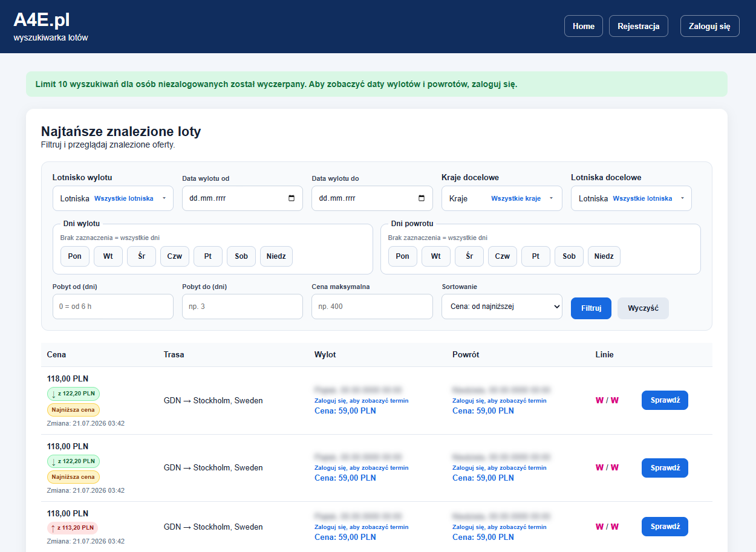
Task: Toggle Sob in Dni powrotu
Action: 569,256
